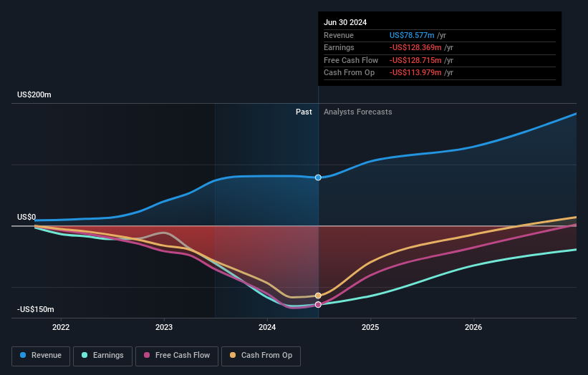
Task: Click the 2026 x-axis label
Action: pyautogui.click(x=473, y=328)
